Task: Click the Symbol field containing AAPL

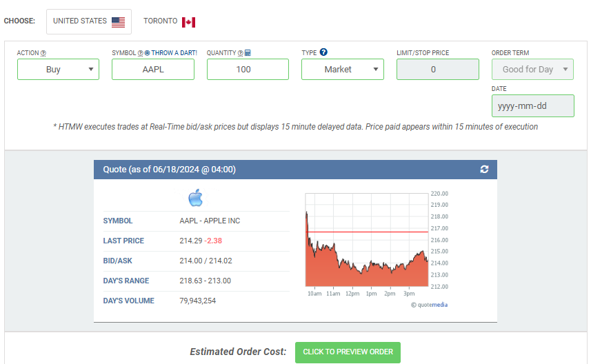Action: coord(153,70)
